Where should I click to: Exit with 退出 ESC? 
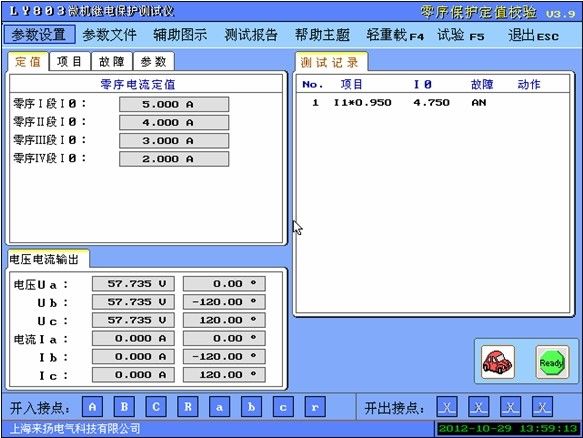(534, 35)
